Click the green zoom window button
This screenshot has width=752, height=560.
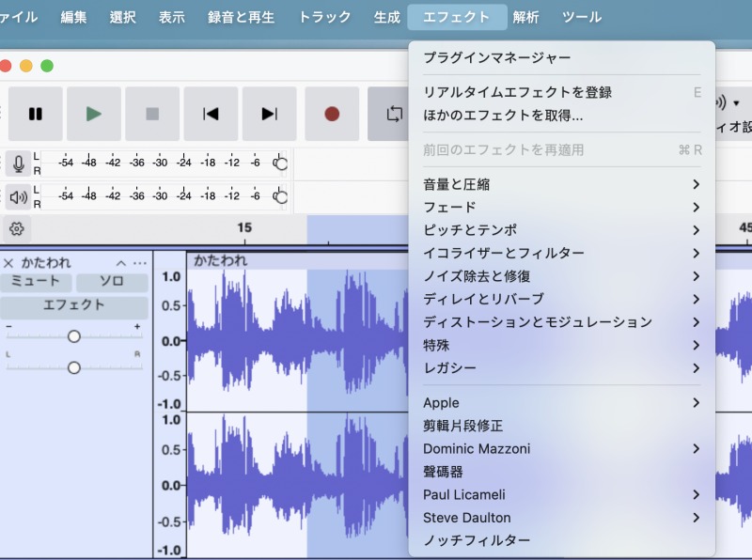click(47, 66)
